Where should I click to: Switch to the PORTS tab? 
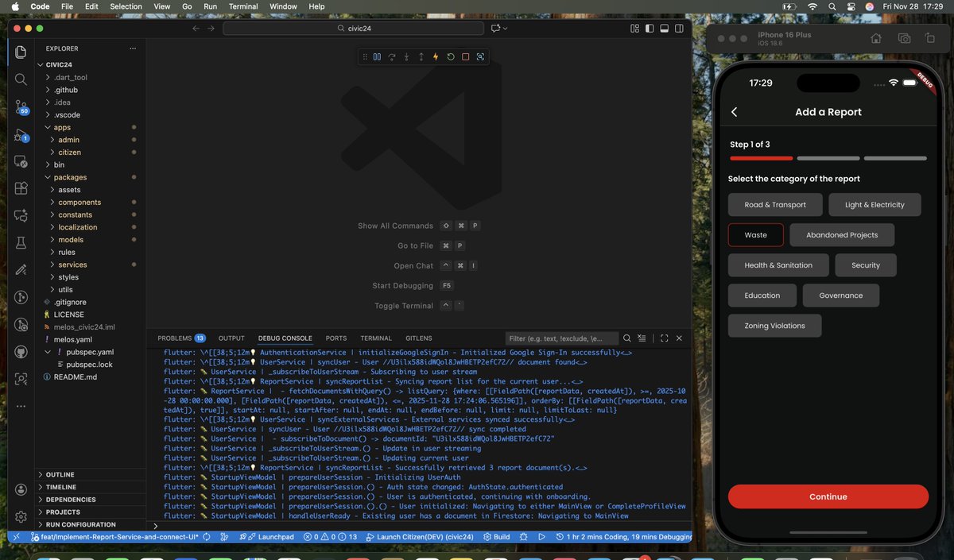point(336,338)
